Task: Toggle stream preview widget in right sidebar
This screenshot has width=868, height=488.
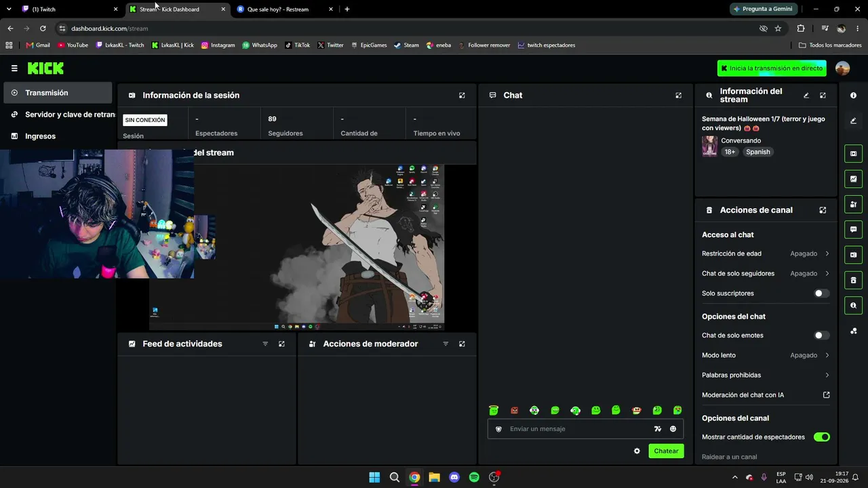Action: [x=853, y=154]
